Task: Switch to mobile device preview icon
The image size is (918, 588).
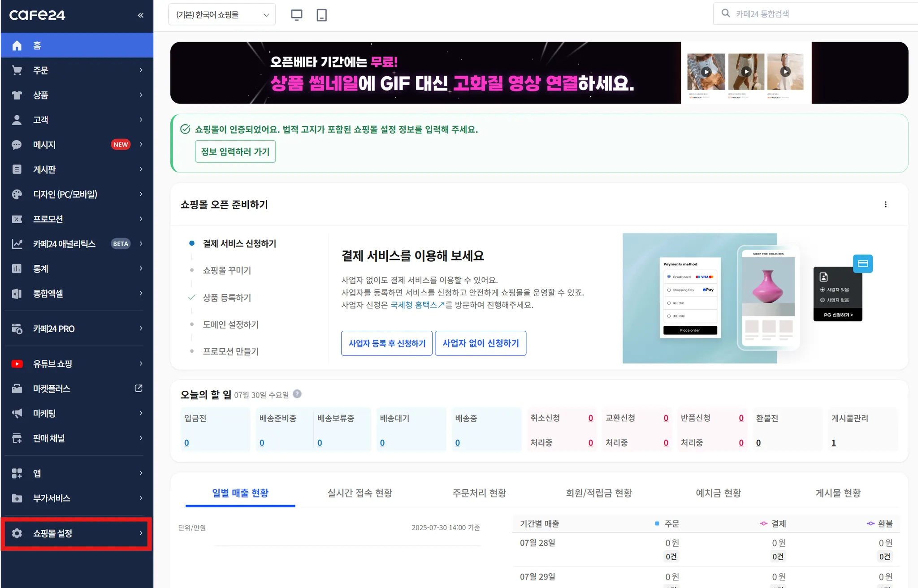Action: (x=321, y=15)
